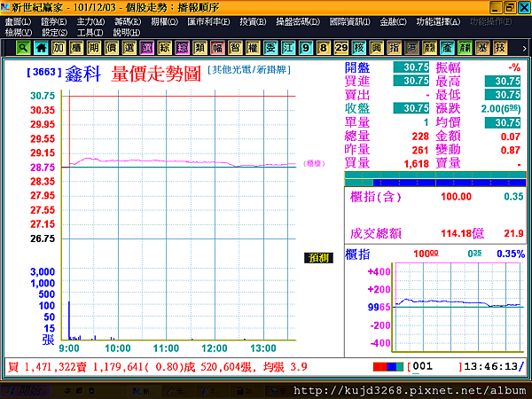Open the 金融(C) menu
Image resolution: width=532 pixels, height=399 pixels.
(393, 22)
